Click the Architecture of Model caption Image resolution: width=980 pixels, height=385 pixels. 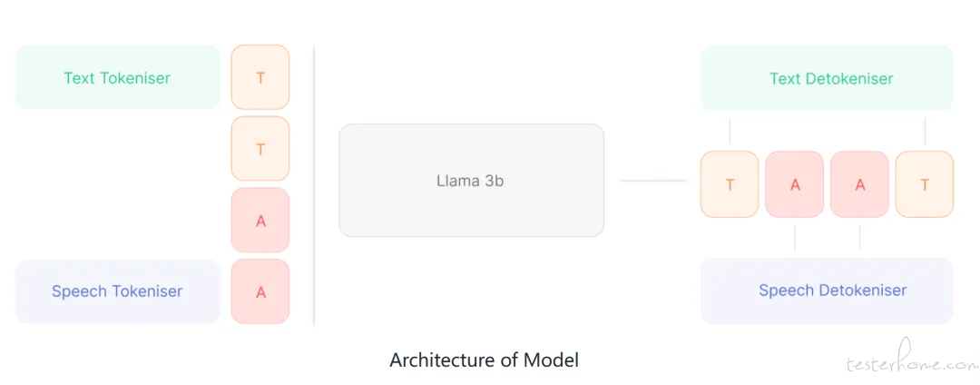point(484,360)
